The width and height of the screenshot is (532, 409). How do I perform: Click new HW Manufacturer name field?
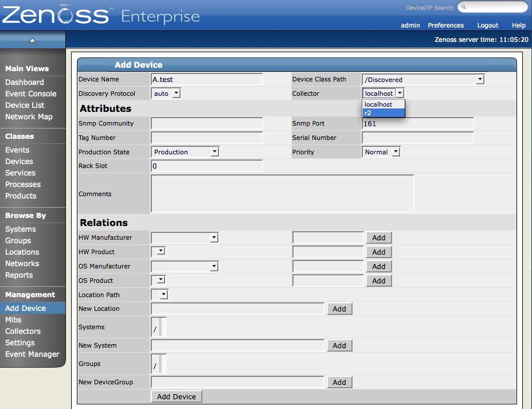328,238
